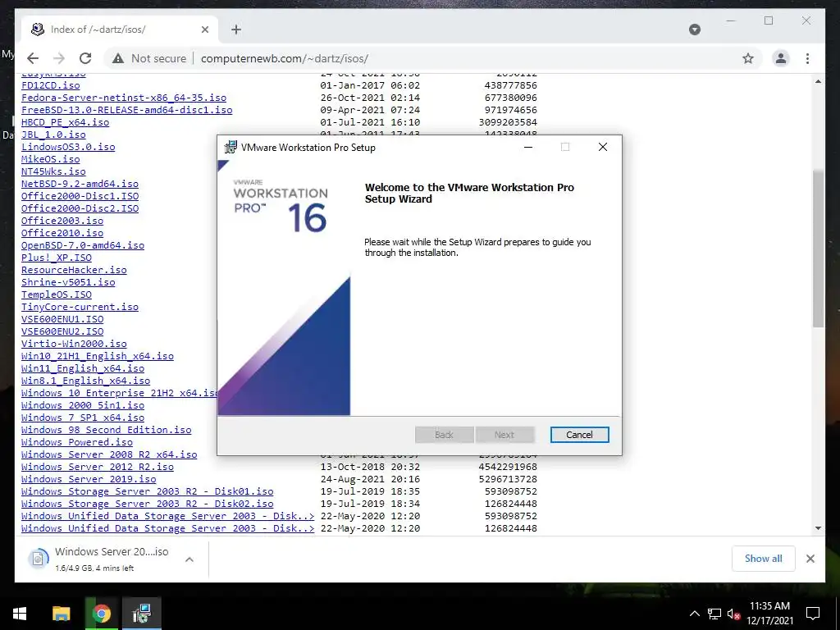
Task: Open the Chrome profile avatar
Action: click(x=781, y=58)
